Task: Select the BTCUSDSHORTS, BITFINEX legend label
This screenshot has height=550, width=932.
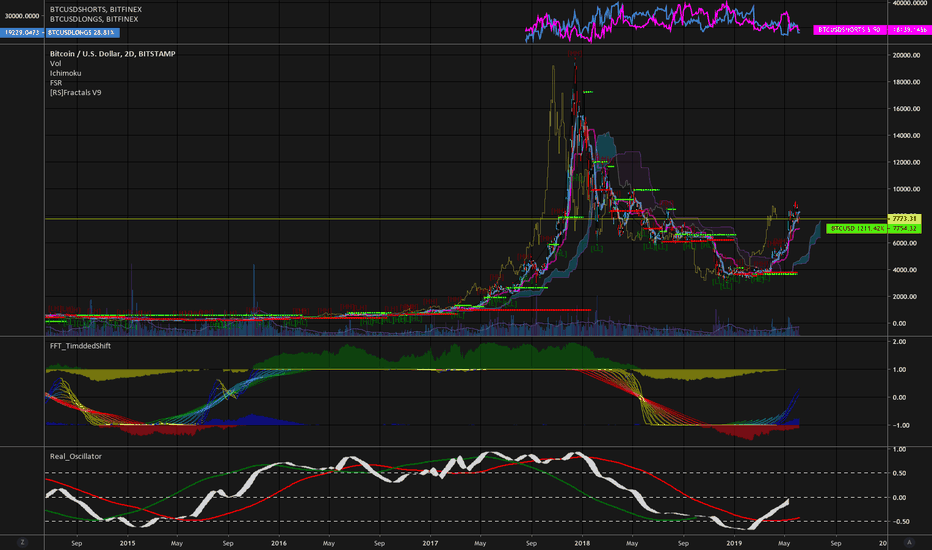Action: tap(96, 10)
